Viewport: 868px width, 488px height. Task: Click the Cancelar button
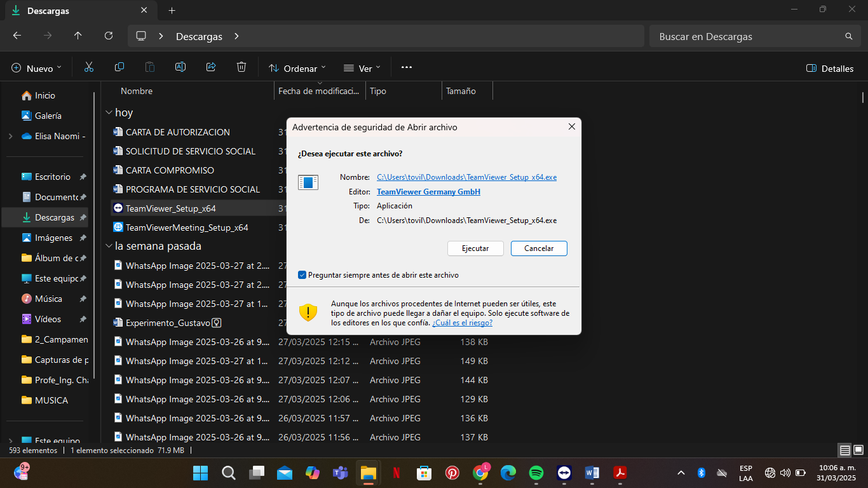(539, 248)
